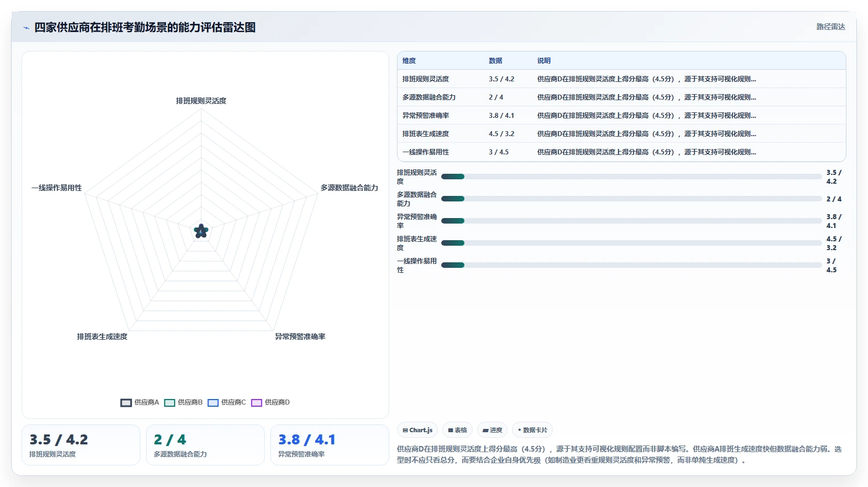Click the radar data polygon at chart center
This screenshot has width=868, height=487.
point(201,231)
